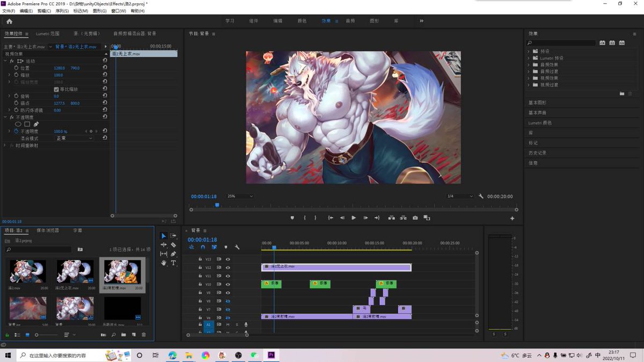
Task: Open 媒体浏览器 panel tab
Action: point(48,231)
